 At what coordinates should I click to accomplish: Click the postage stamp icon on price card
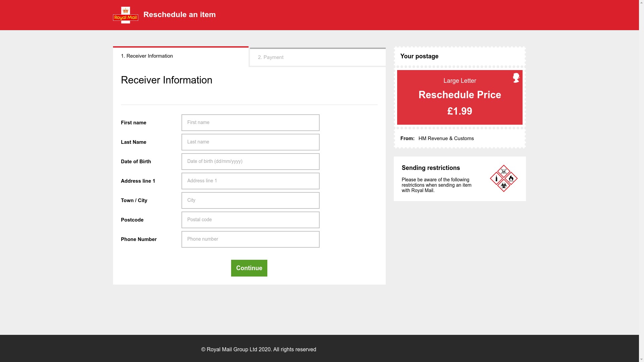pos(516,77)
